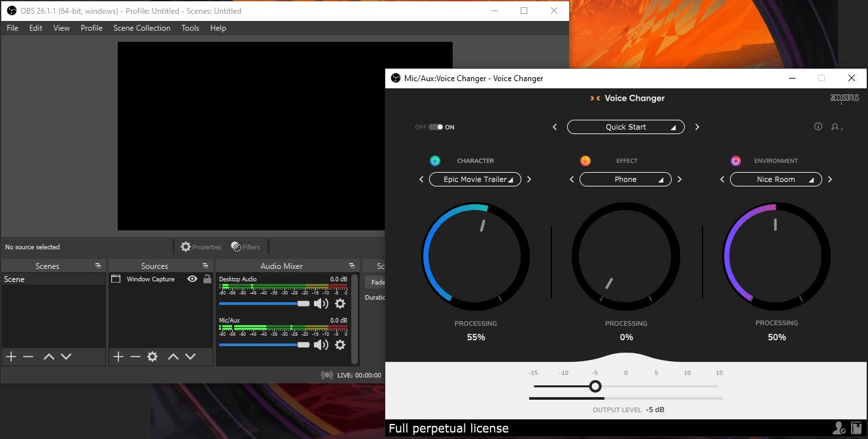Screen dimensions: 868x439
Task: Toggle the lock on Window Capture source
Action: pos(207,279)
